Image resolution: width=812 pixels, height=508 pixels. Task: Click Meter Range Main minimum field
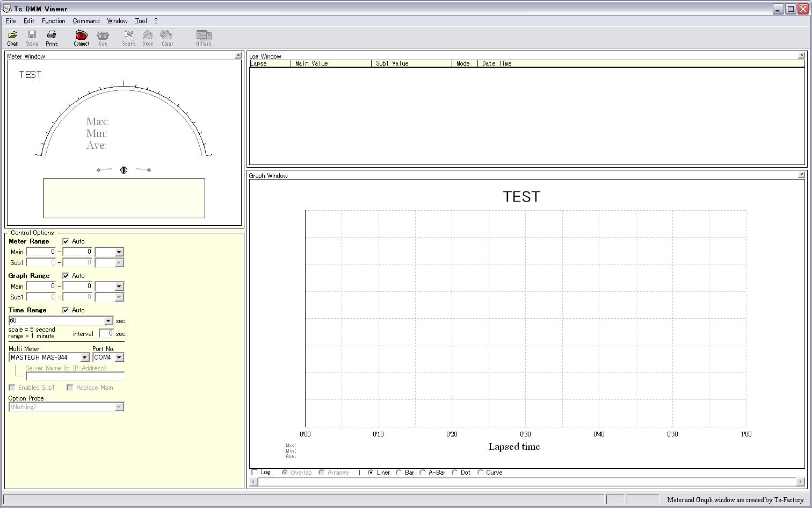click(41, 252)
